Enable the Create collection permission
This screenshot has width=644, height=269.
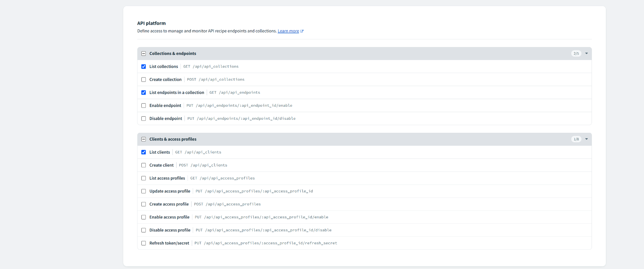coord(144,80)
